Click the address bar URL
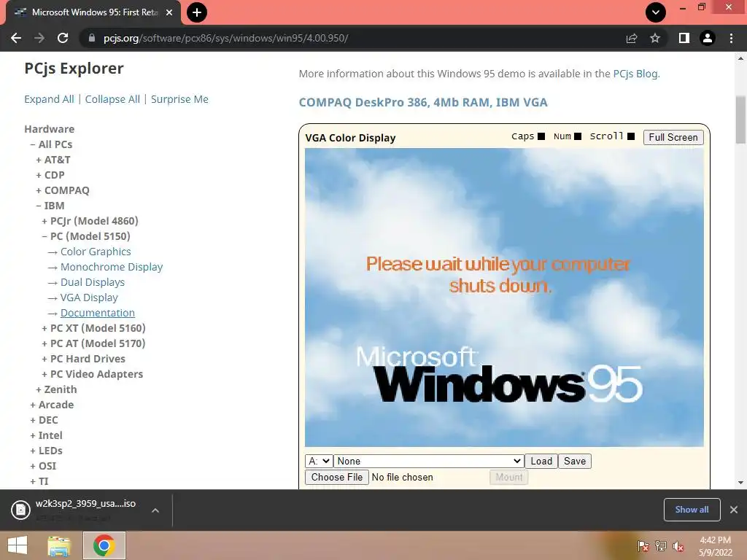Viewport: 747px width, 560px height. 226,38
